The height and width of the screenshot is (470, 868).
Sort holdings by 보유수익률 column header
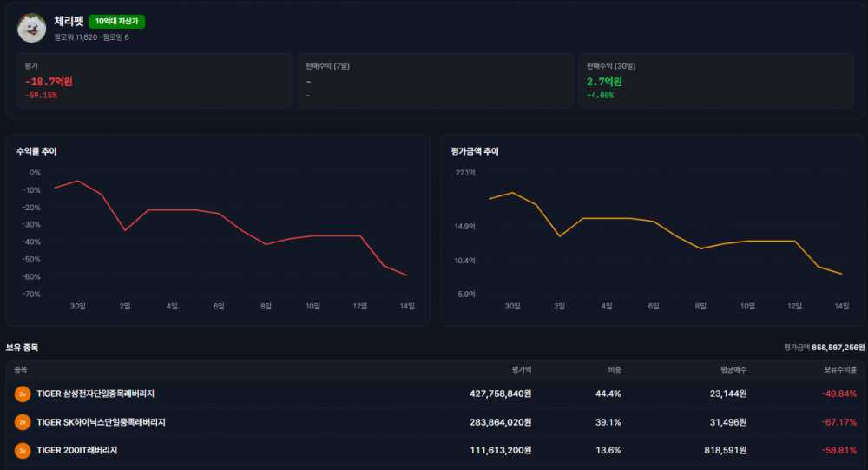(x=839, y=370)
